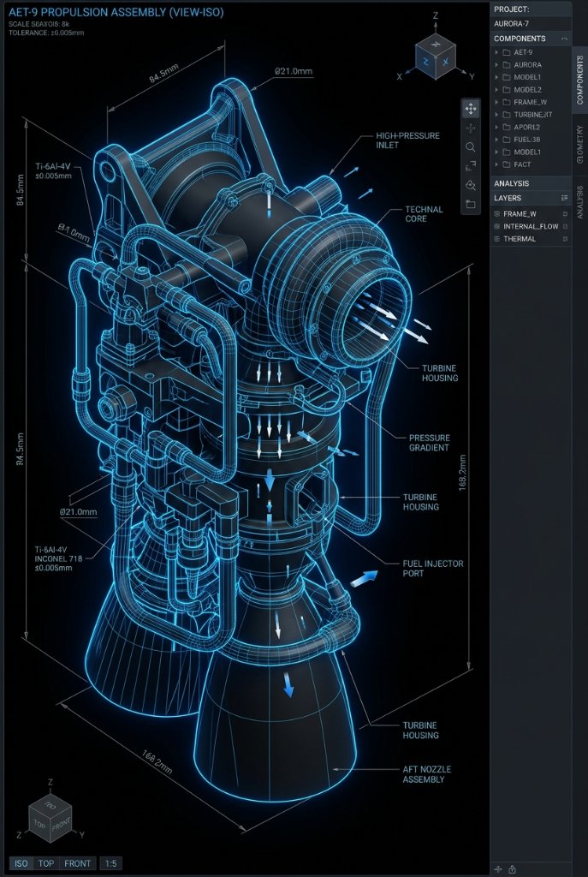Expand FRAME_W arrow in Components tree
The height and width of the screenshot is (877, 588).
coord(496,103)
